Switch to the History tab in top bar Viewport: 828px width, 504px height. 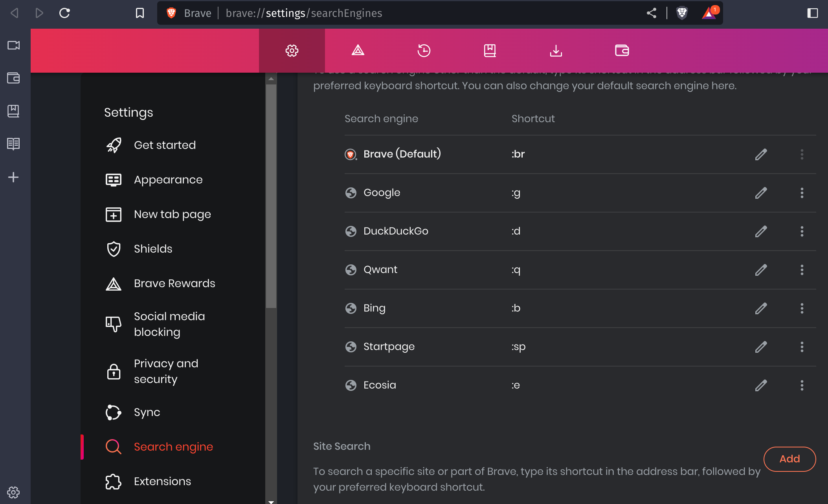424,51
